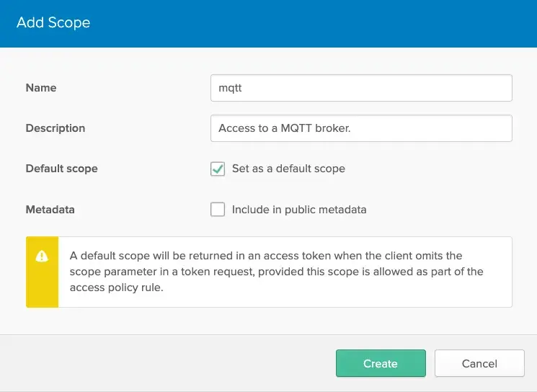Image resolution: width=537 pixels, height=392 pixels.
Task: Click the 'Description' field label
Action: coord(56,128)
